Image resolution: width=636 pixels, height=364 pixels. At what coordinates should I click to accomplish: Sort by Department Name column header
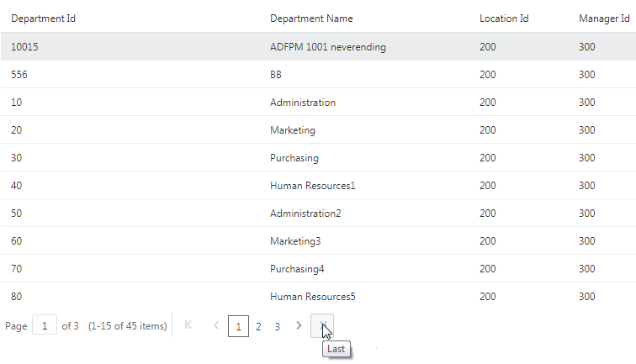311,18
